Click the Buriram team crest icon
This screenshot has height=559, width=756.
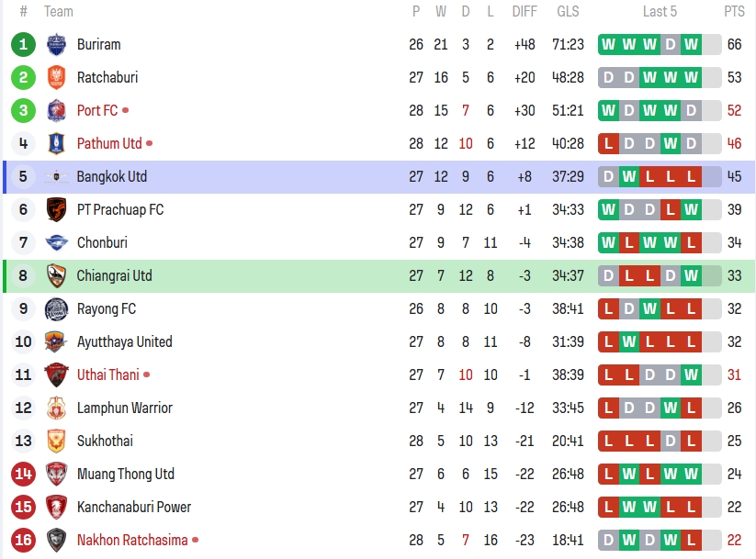(56, 44)
